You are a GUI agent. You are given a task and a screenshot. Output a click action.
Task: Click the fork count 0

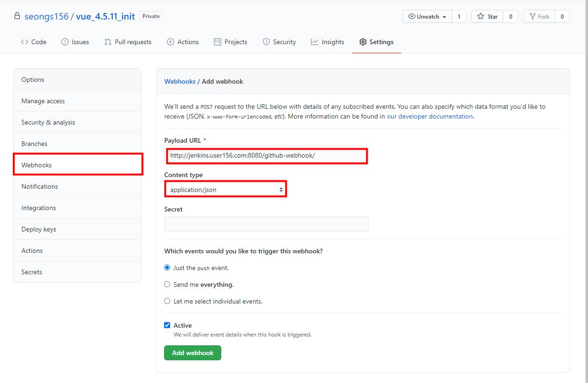click(562, 16)
